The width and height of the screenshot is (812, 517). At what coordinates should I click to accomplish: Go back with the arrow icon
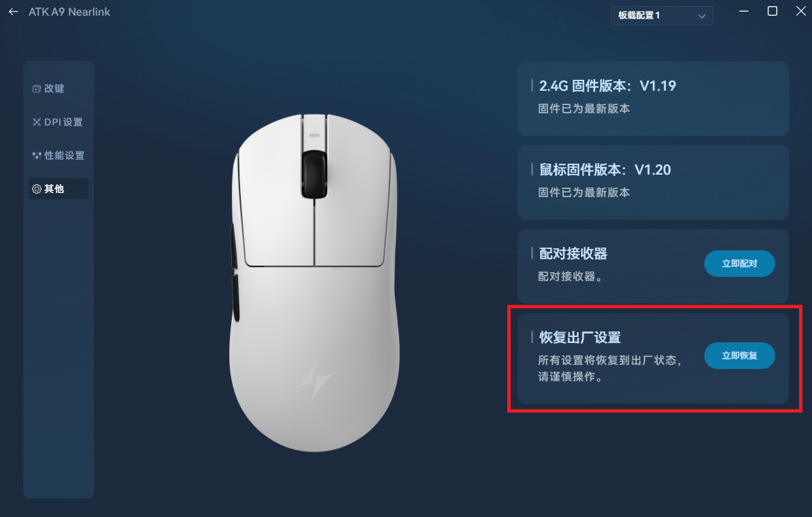(14, 12)
